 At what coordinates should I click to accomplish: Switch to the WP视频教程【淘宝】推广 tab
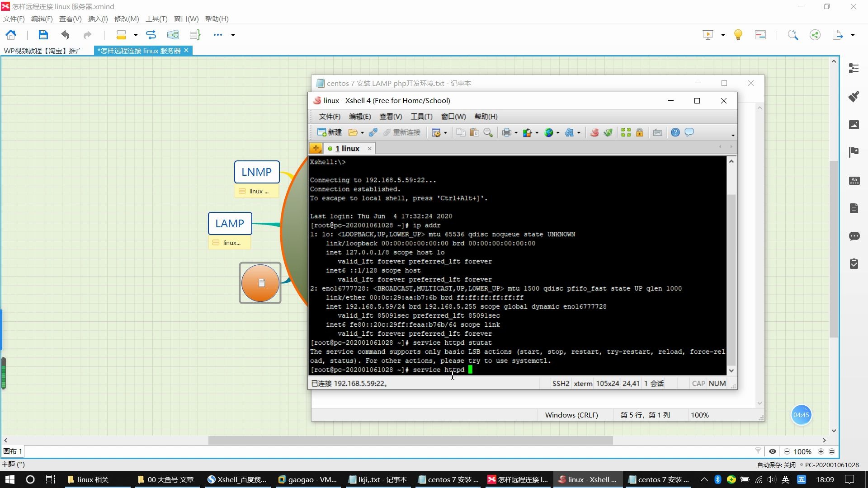point(43,51)
